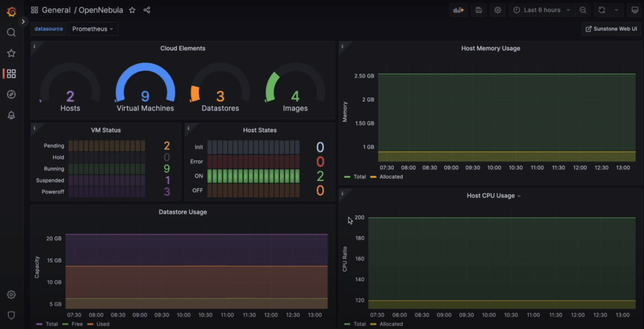
Task: Click the OFF label in Host States
Action: [x=198, y=190]
